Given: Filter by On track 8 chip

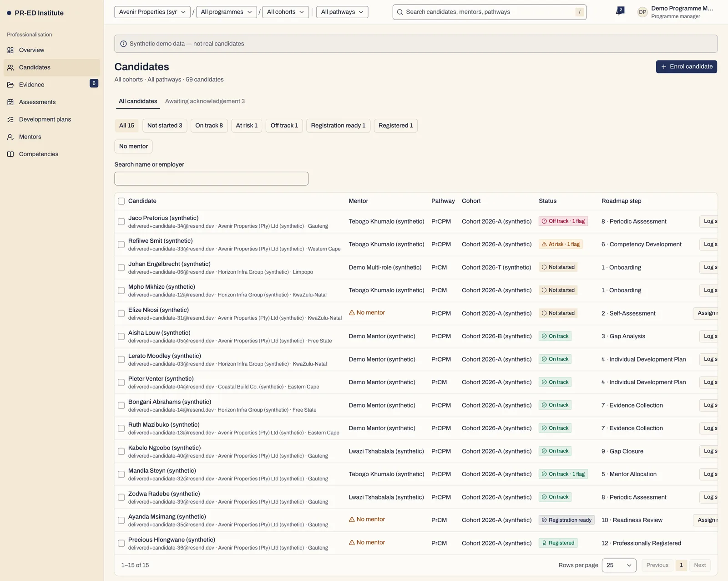Looking at the screenshot, I should pos(209,126).
